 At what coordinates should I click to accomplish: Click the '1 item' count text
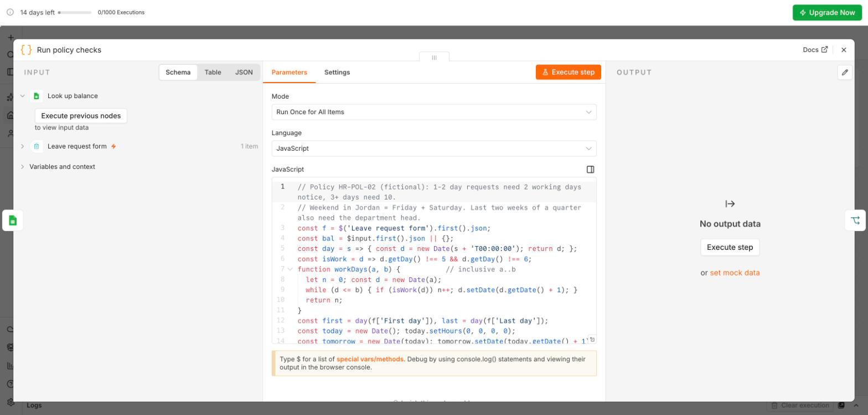249,146
